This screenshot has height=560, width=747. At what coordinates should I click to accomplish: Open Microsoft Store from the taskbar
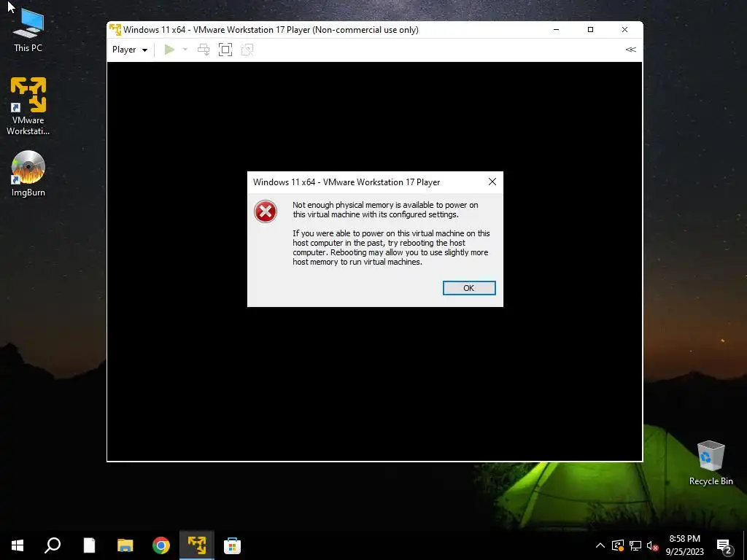[x=232, y=545]
